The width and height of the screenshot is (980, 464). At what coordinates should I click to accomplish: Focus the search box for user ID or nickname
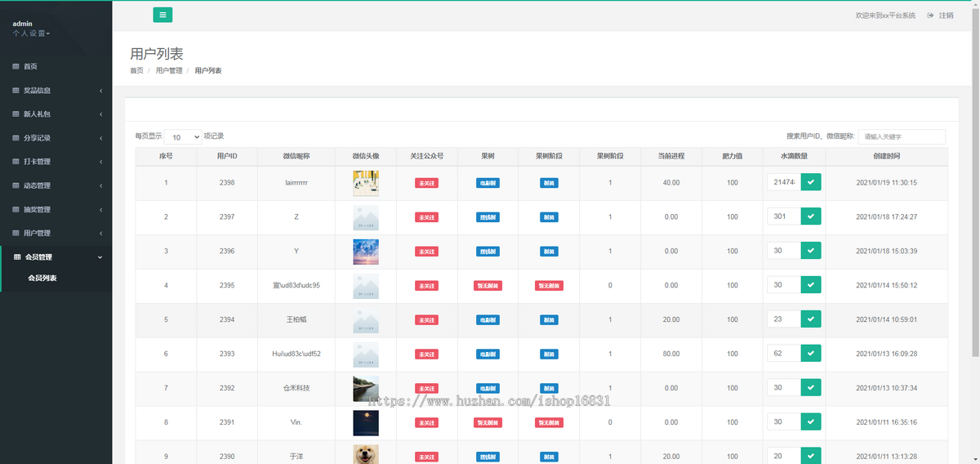pos(902,137)
